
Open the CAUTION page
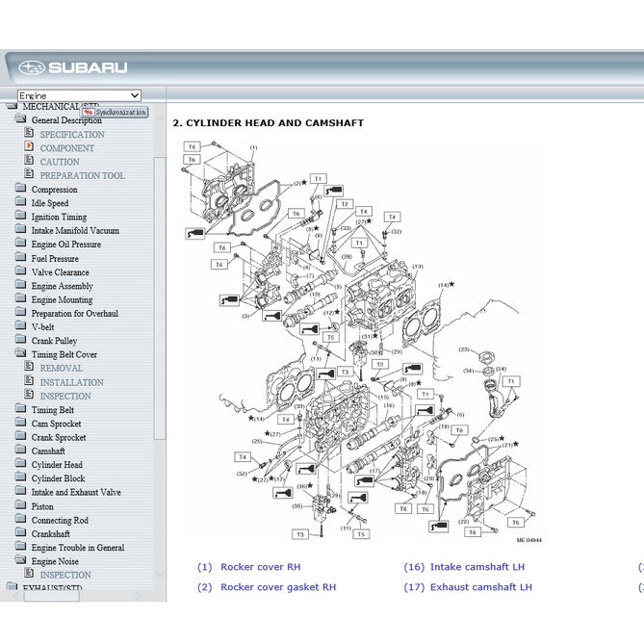(x=60, y=162)
